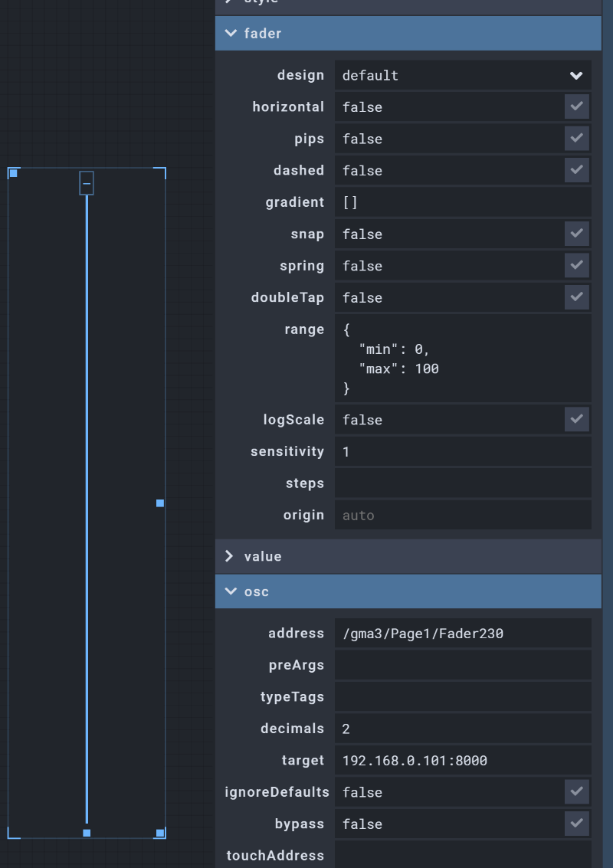This screenshot has width=613, height=868.
Task: Click the address input field
Action: tap(462, 634)
